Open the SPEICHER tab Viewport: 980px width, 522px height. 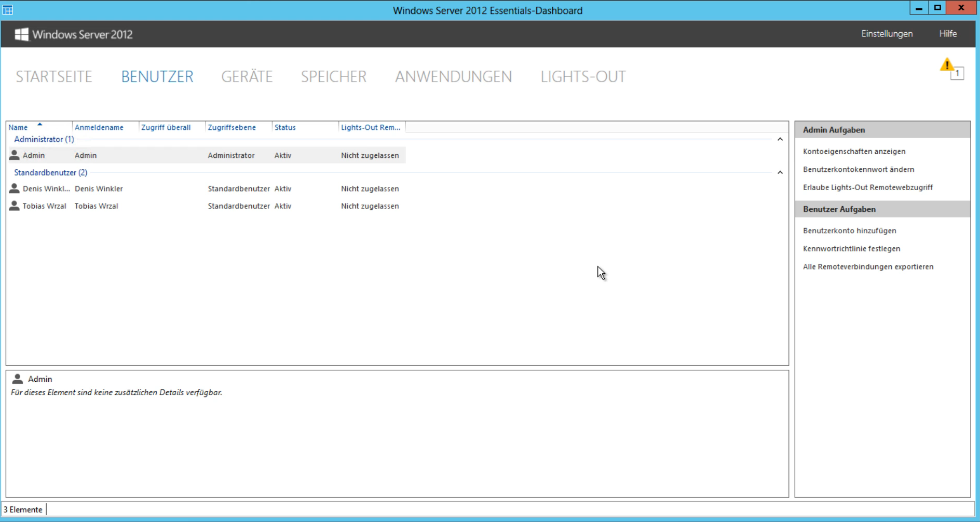coord(333,77)
